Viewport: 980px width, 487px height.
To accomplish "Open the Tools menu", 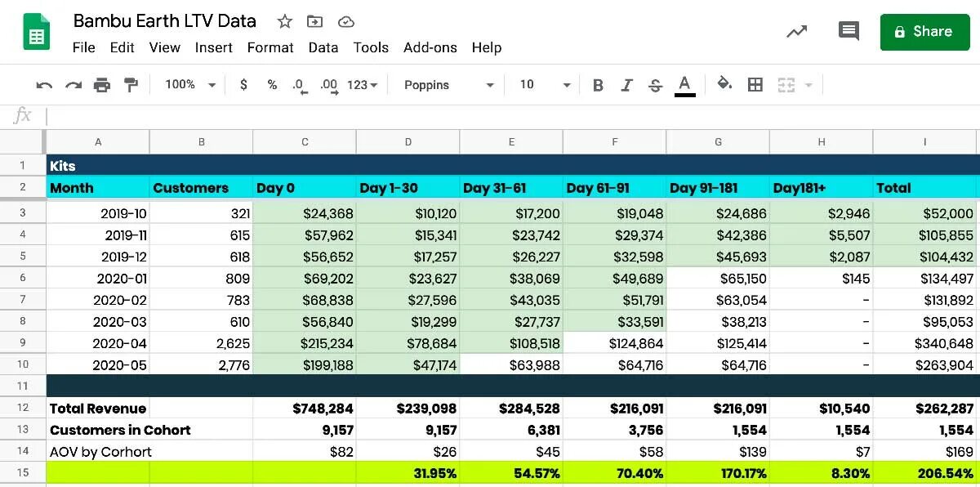I will [x=371, y=47].
